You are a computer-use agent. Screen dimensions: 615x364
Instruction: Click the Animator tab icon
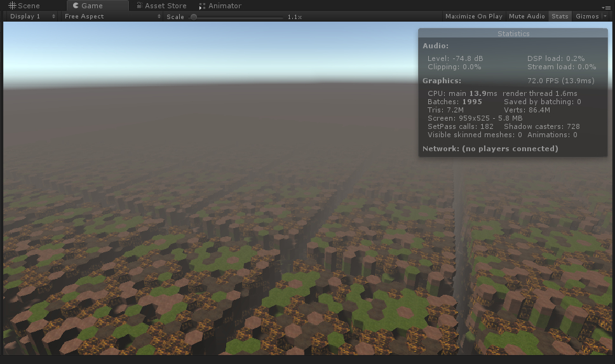point(202,6)
